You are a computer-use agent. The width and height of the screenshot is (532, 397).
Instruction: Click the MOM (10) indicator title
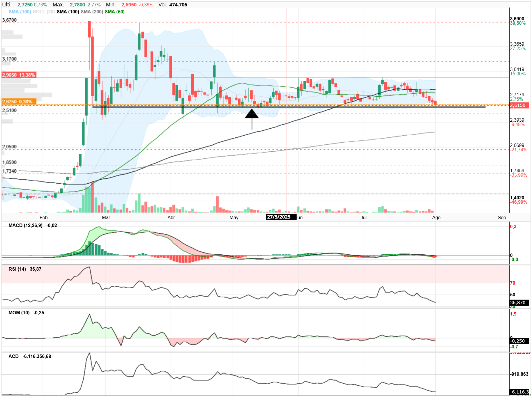tap(19, 313)
